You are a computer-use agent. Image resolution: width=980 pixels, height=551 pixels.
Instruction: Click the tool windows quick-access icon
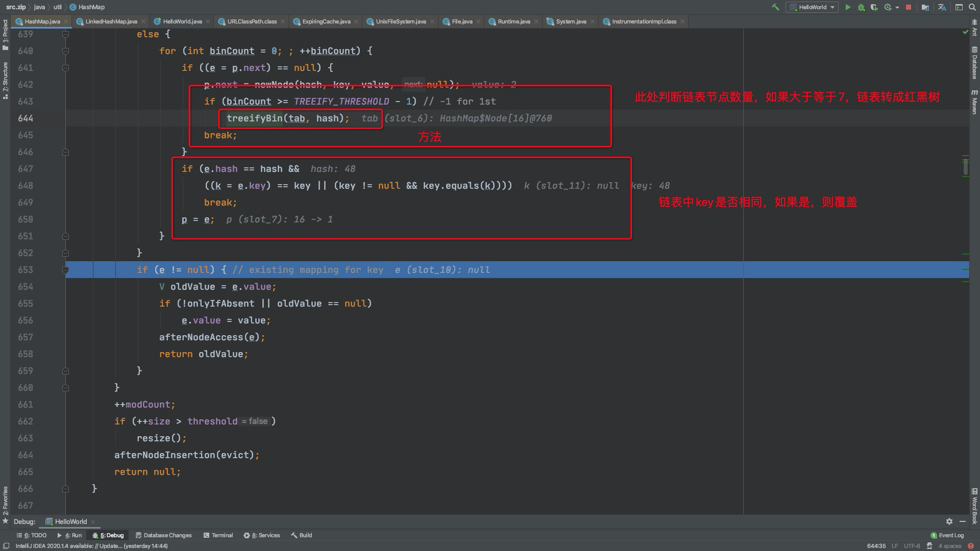coord(6,546)
